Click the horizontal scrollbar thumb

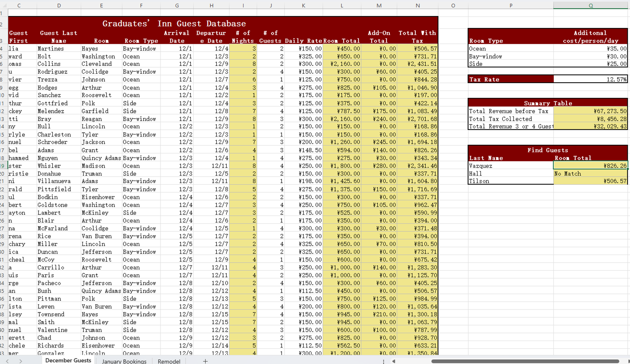pyautogui.click(x=525, y=361)
